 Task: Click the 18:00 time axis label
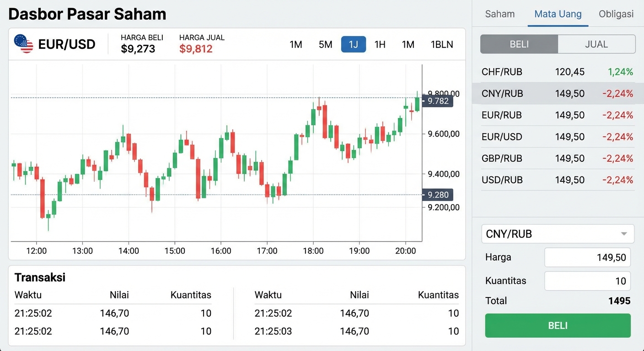pos(313,251)
